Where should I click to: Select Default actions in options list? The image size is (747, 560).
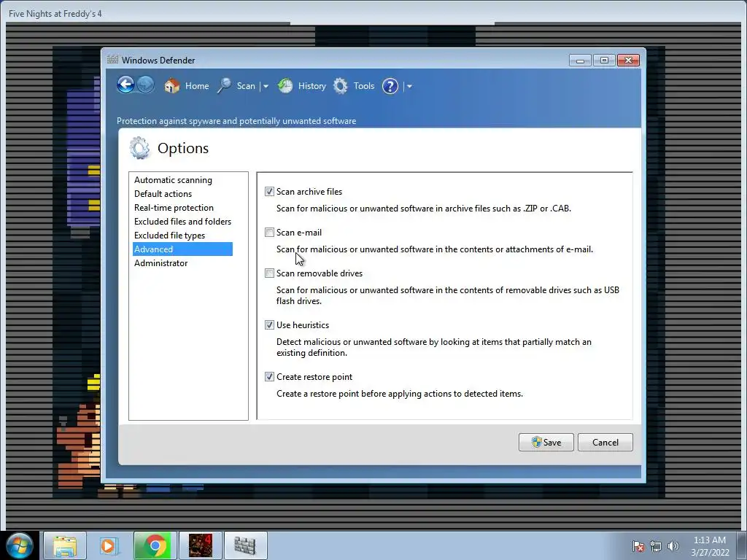pos(163,194)
